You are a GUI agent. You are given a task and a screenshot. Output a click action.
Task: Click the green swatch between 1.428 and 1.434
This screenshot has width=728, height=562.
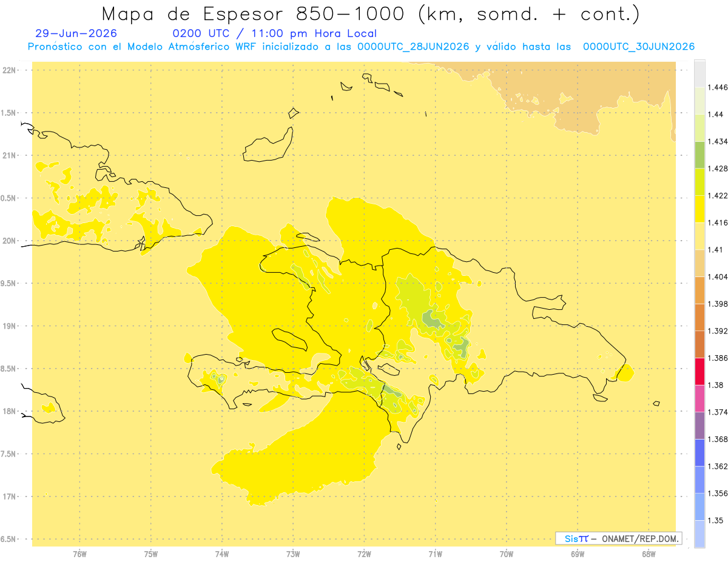(x=699, y=155)
